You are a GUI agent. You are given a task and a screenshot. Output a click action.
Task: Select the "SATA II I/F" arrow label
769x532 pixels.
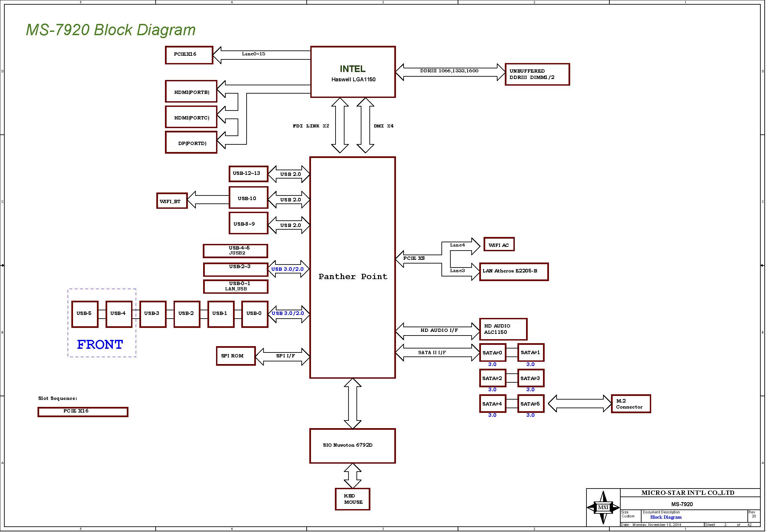click(x=432, y=353)
